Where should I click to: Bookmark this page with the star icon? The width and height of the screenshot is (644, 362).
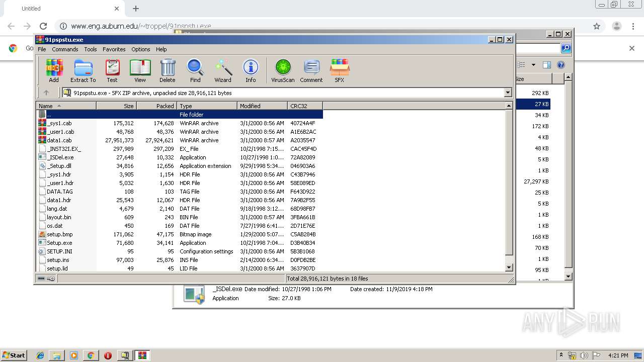click(597, 26)
